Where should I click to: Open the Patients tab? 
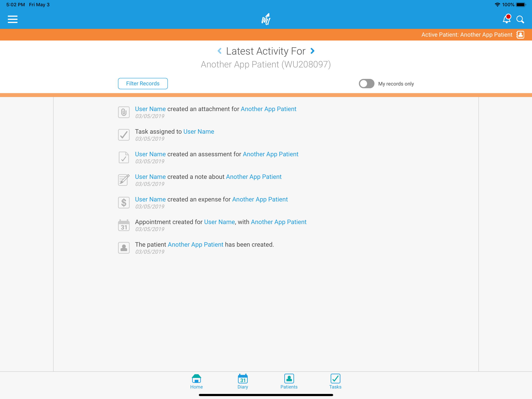pos(289,382)
